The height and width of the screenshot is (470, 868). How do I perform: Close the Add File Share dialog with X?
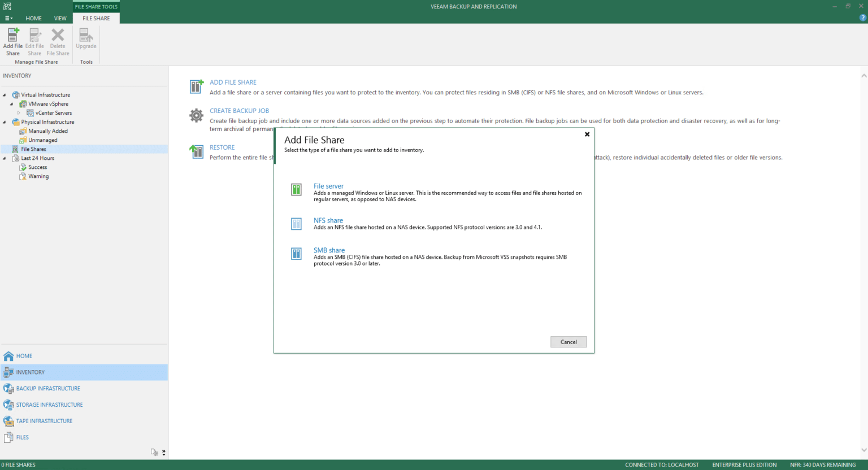click(x=587, y=134)
